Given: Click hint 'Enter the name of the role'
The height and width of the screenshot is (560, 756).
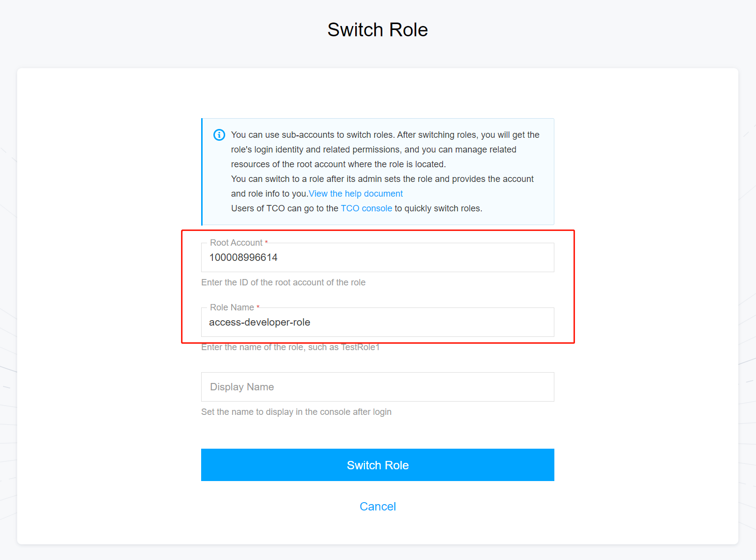Looking at the screenshot, I should [x=290, y=348].
